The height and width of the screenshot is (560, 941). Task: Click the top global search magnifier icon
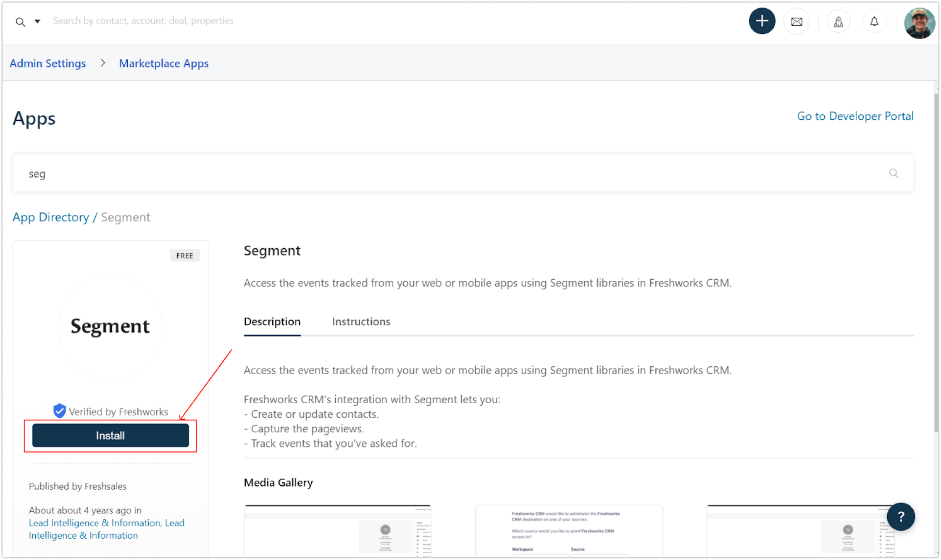click(20, 22)
